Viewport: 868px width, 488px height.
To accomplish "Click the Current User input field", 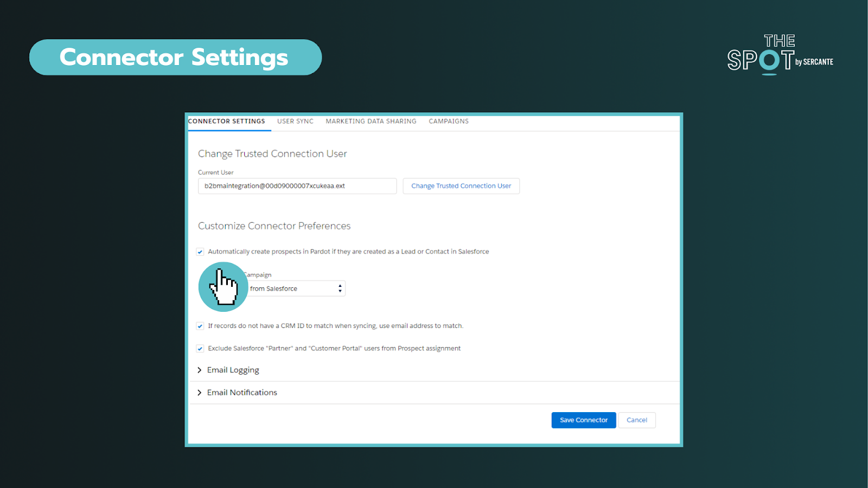I will point(297,186).
